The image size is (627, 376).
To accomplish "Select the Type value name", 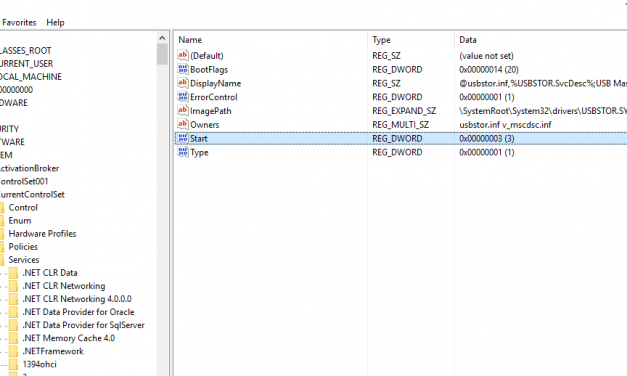I will click(x=199, y=152).
